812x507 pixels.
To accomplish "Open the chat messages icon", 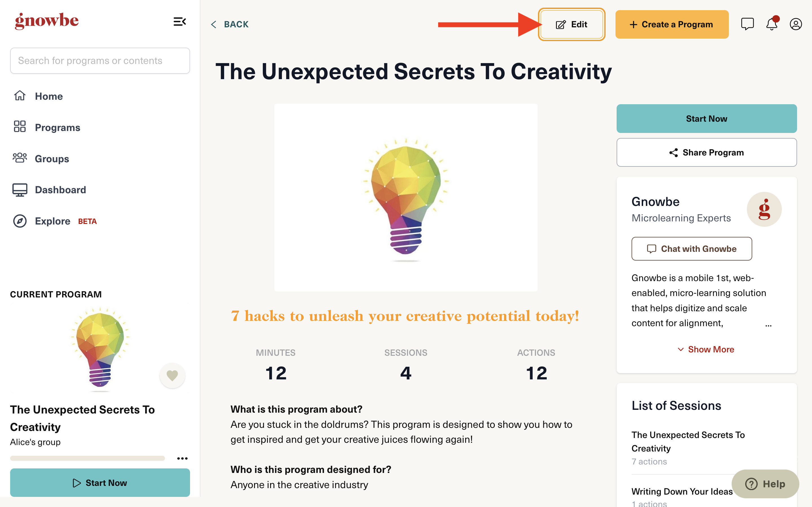I will click(747, 24).
